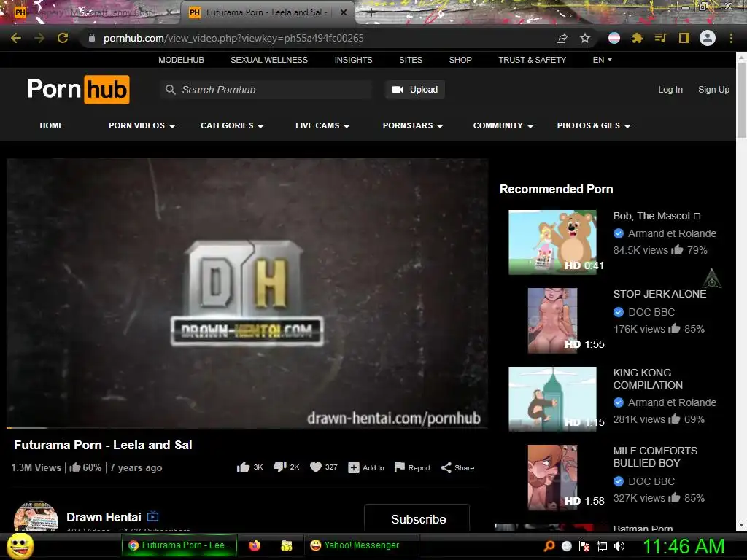
Task: Open the Drawn Hentai channel name
Action: (104, 517)
